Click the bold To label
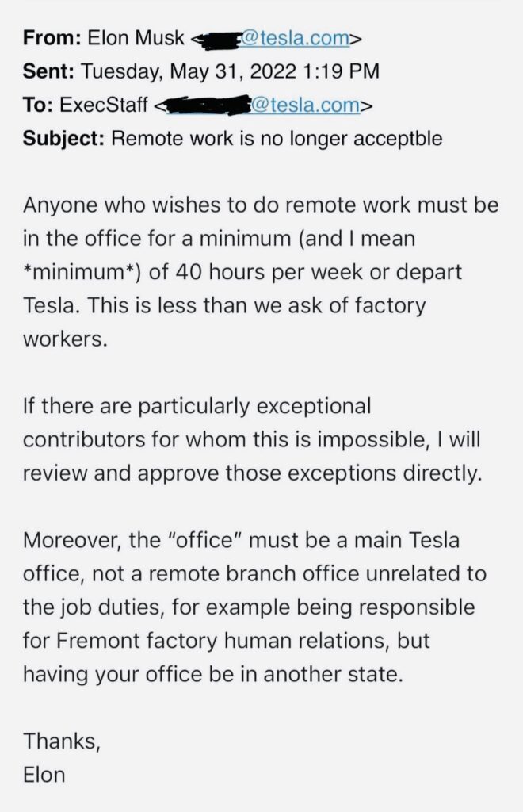This screenshot has height=812, width=523. (x=35, y=105)
